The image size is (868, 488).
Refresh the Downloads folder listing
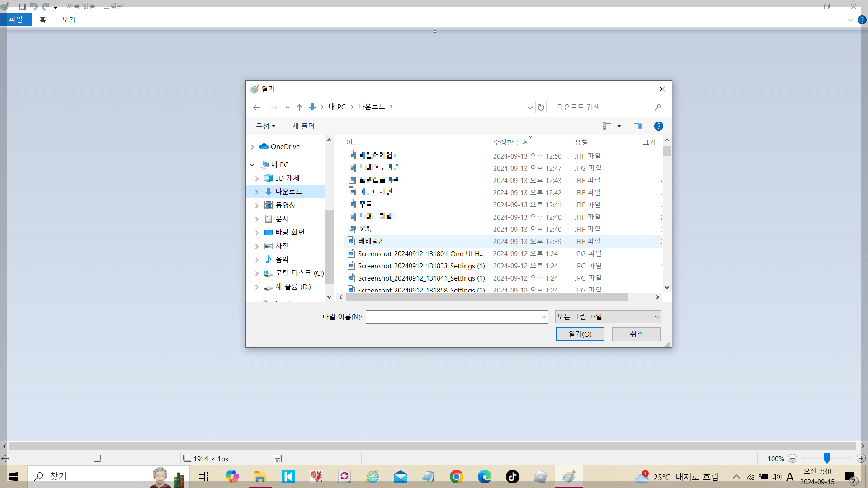point(541,108)
